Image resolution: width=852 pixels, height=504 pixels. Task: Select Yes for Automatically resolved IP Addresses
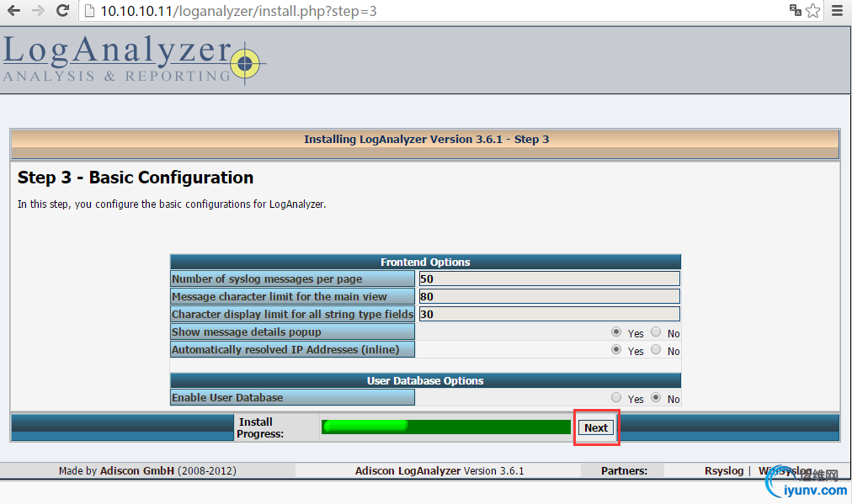616,349
